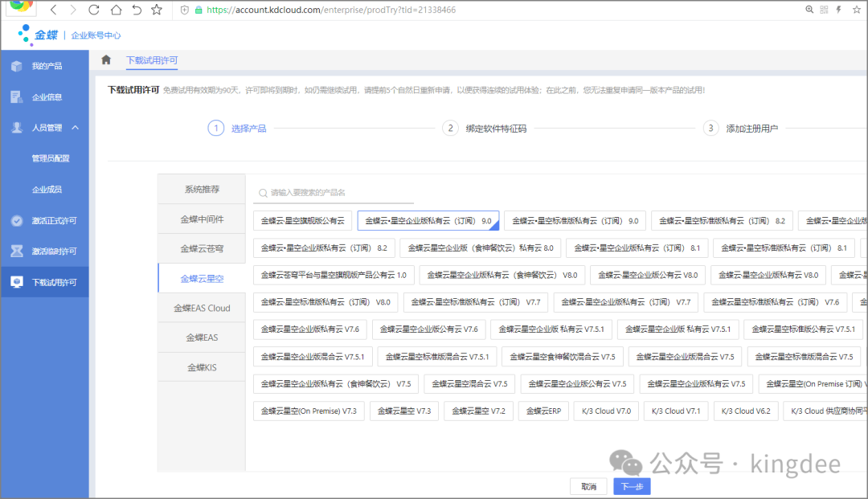Bookmark page with the star icon
Screen dimensions: 868x499
tap(157, 10)
